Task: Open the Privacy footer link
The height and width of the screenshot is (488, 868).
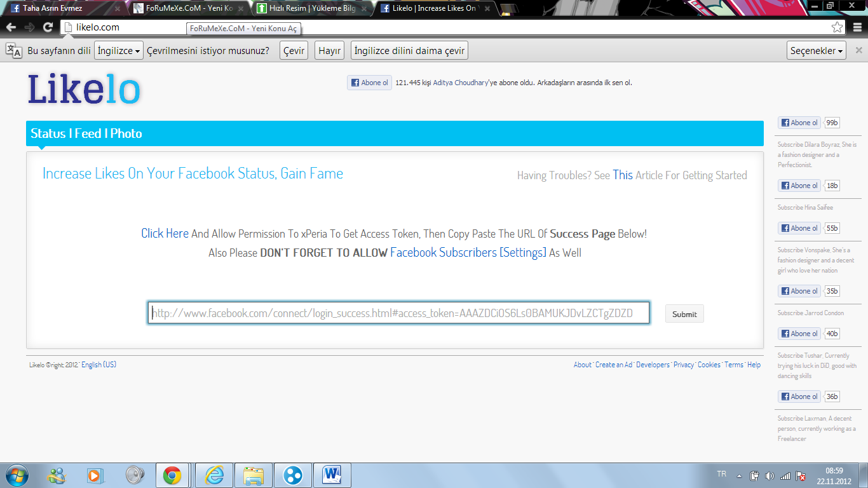Action: pyautogui.click(x=684, y=365)
